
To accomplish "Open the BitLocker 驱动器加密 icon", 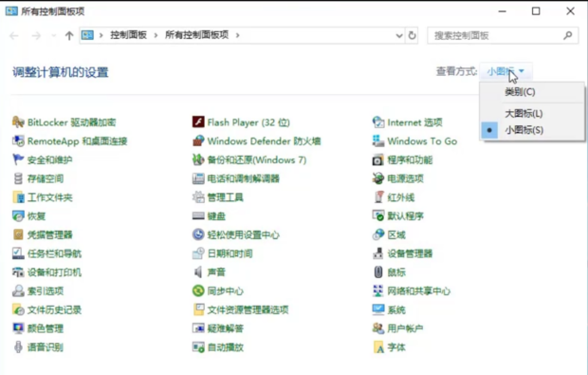I will coord(18,122).
